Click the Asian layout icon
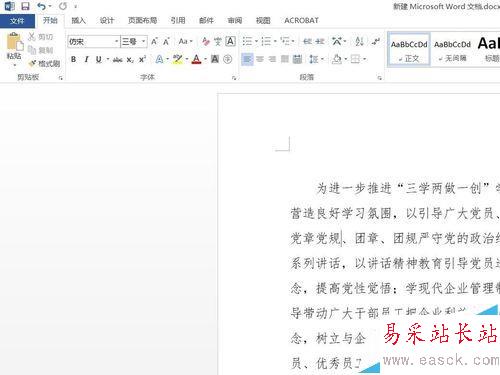Image resolution: width=500 pixels, height=375 pixels. [337, 41]
